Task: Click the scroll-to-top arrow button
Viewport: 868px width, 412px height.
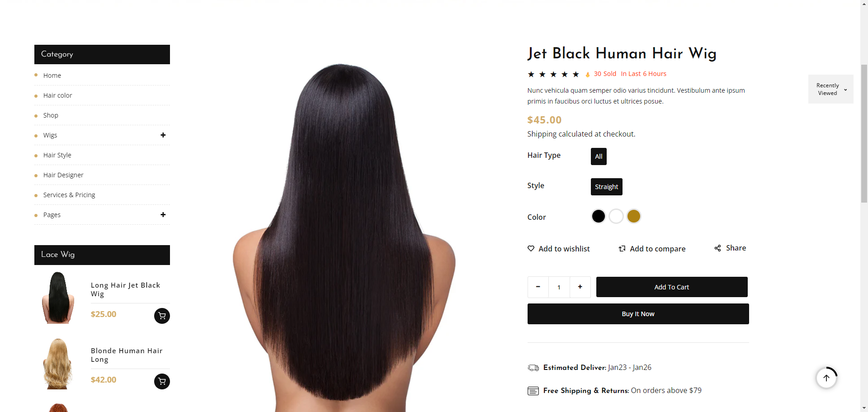Action: tap(826, 378)
